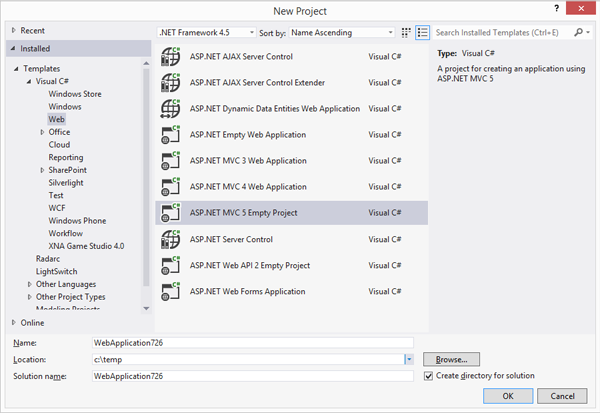The image size is (600, 413).
Task: Click the project Name text field
Action: coord(252,342)
